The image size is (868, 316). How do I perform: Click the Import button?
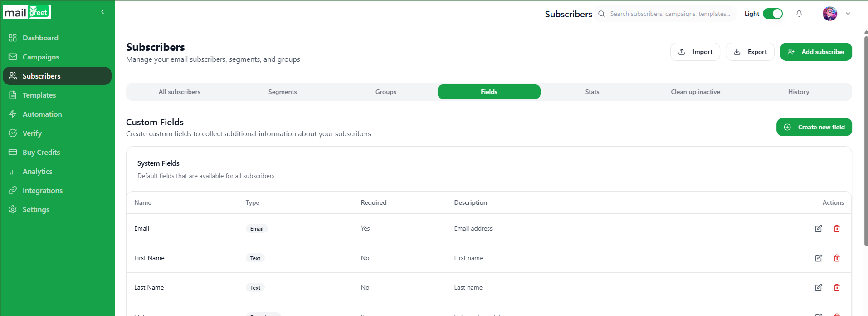(695, 52)
